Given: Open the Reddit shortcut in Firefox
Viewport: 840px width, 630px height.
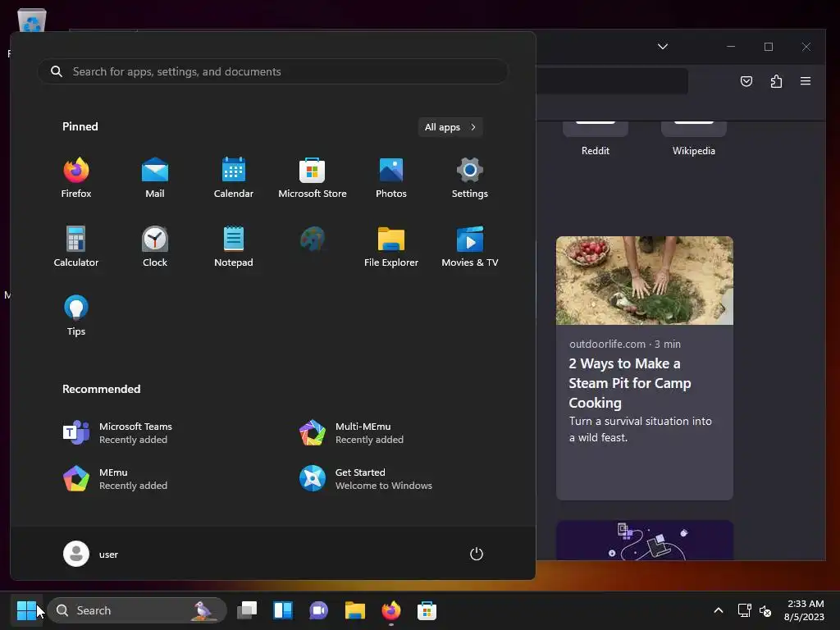Looking at the screenshot, I should [596, 140].
